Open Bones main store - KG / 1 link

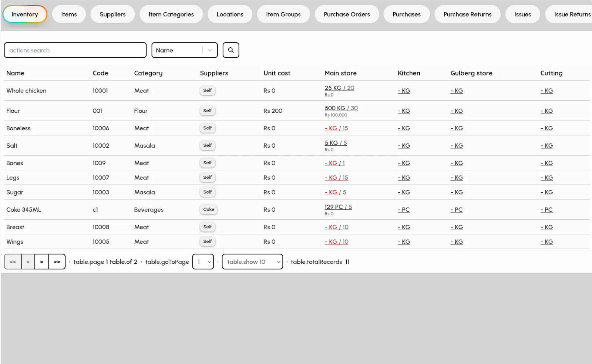coord(334,163)
